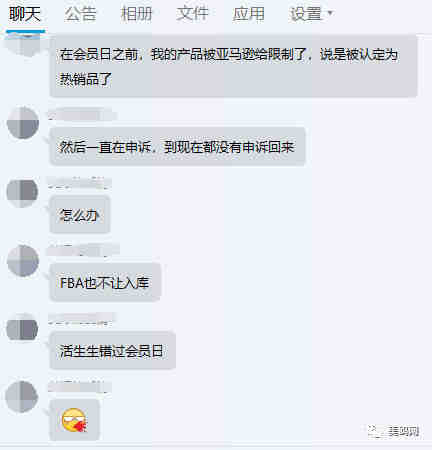Open the 应用 tab
432x450 pixels.
(248, 15)
